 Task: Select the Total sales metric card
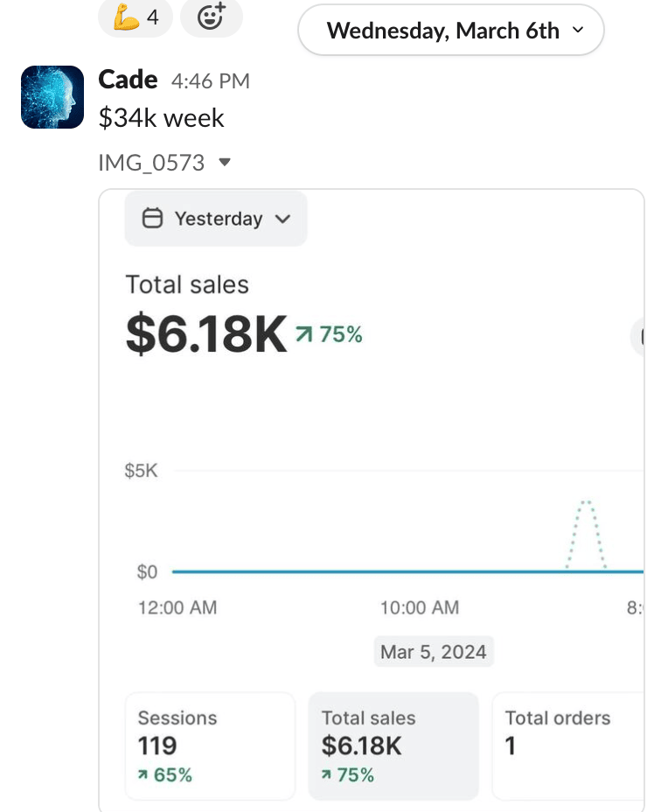point(393,745)
